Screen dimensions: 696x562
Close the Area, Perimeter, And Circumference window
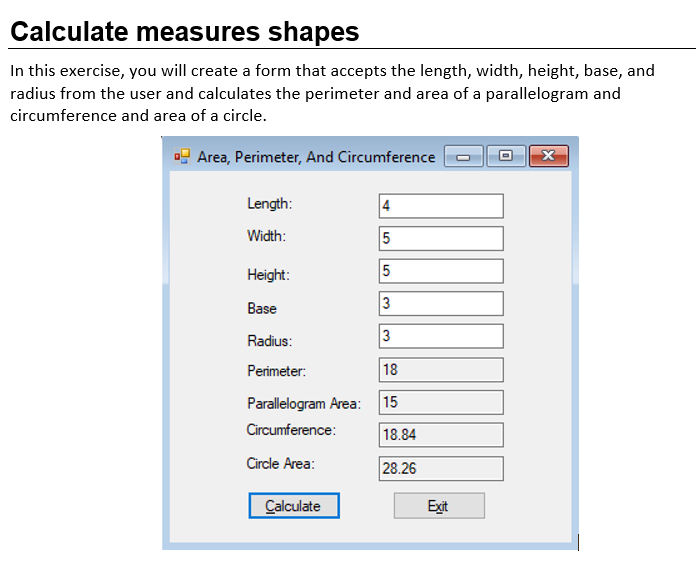pyautogui.click(x=549, y=157)
